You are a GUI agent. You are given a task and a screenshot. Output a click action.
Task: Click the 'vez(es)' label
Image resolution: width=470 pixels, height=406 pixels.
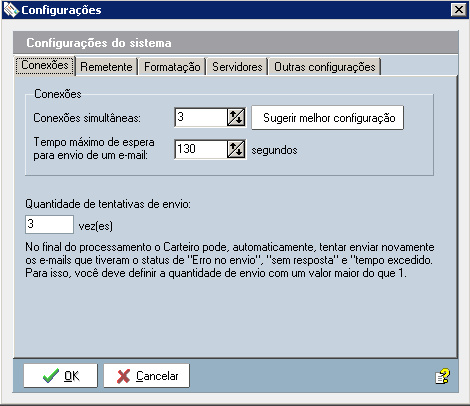[96, 226]
